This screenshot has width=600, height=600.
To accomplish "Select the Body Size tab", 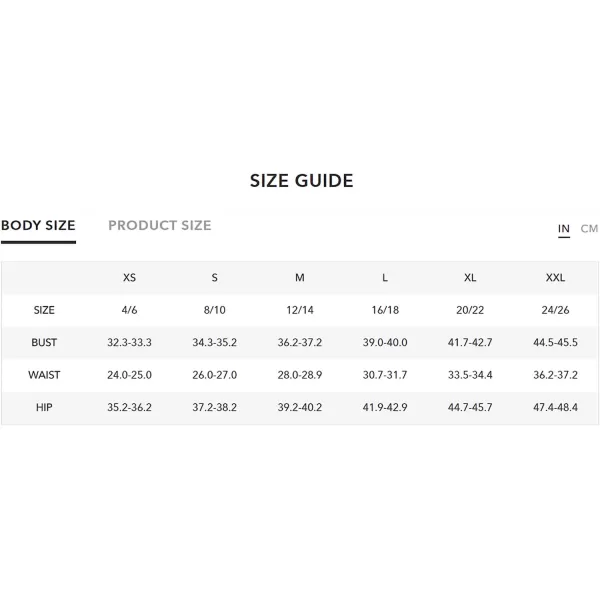I will (38, 225).
